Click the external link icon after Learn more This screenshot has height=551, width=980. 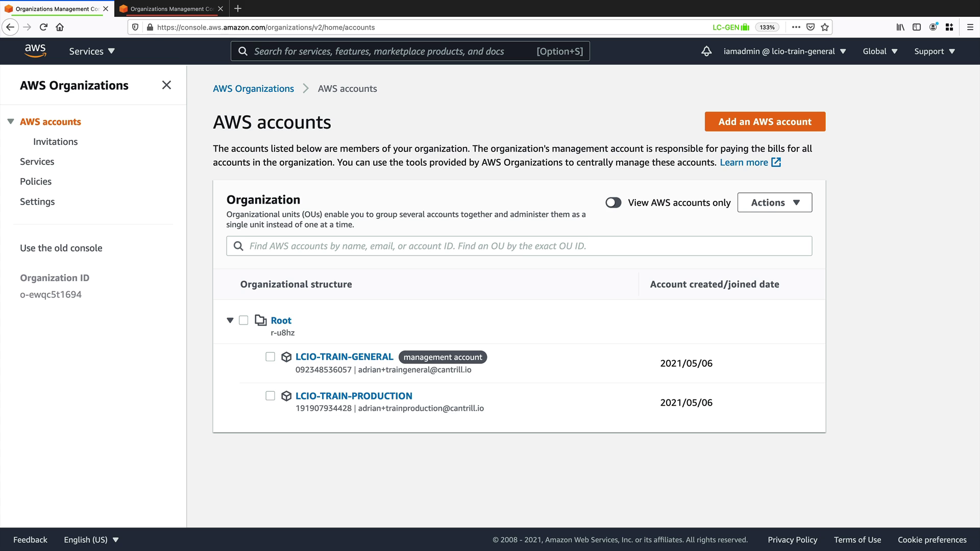776,162
